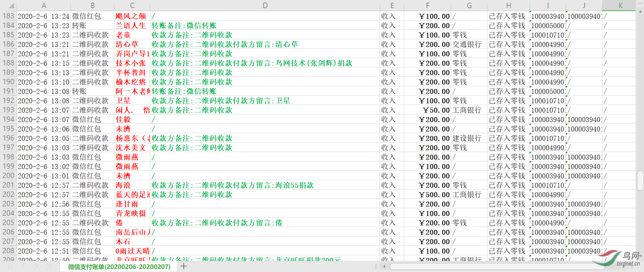Select column H header
The width and height of the screenshot is (644, 272).
(508, 5)
